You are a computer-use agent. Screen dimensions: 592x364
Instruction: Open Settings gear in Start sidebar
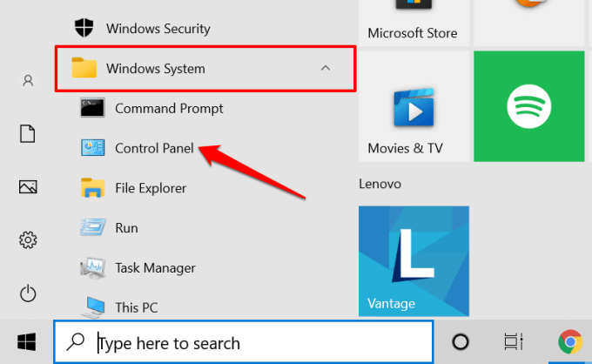coord(28,239)
